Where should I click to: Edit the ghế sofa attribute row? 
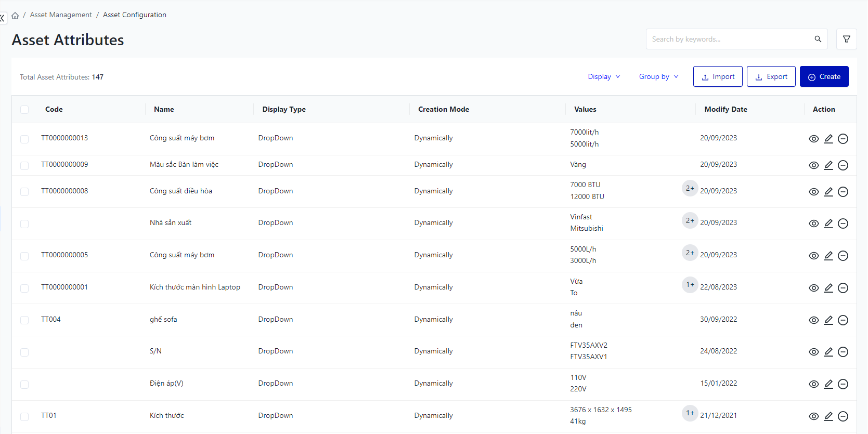[828, 320]
